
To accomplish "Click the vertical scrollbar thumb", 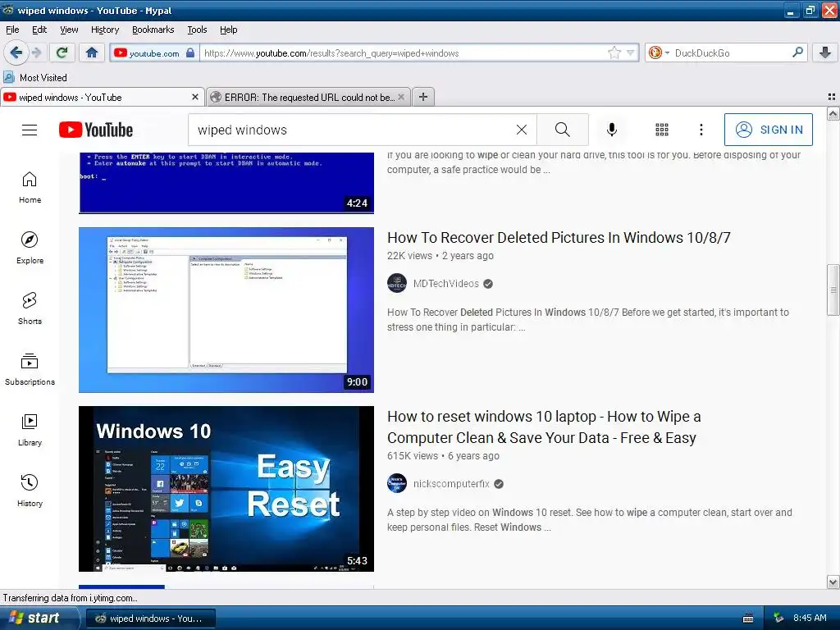I will [x=833, y=290].
